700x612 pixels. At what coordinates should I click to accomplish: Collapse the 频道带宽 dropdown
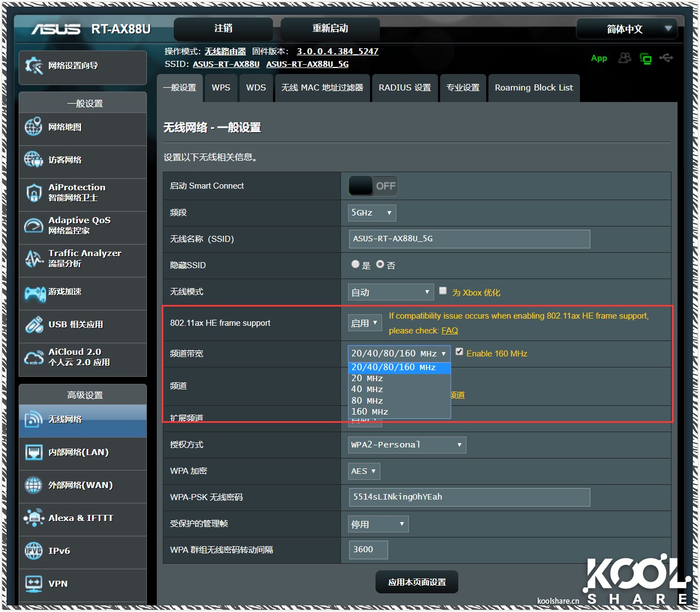point(399,354)
